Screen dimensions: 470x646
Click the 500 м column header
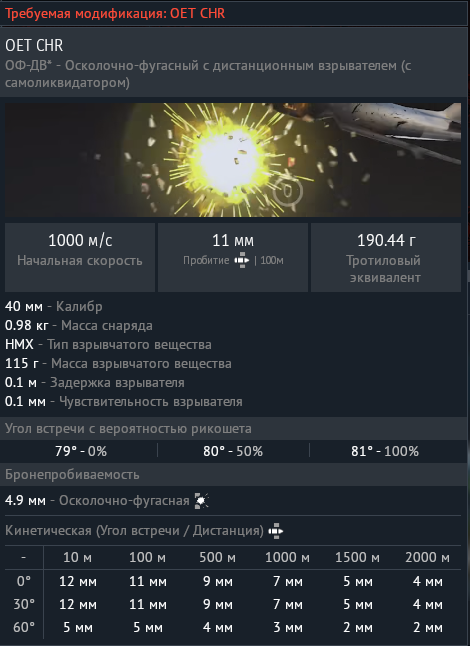tap(217, 557)
